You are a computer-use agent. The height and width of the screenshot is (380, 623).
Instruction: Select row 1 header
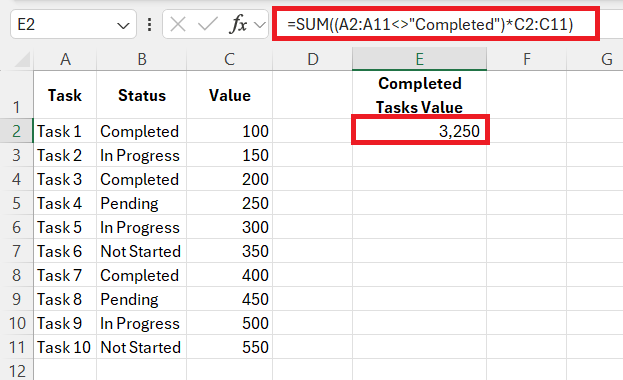[x=16, y=95]
